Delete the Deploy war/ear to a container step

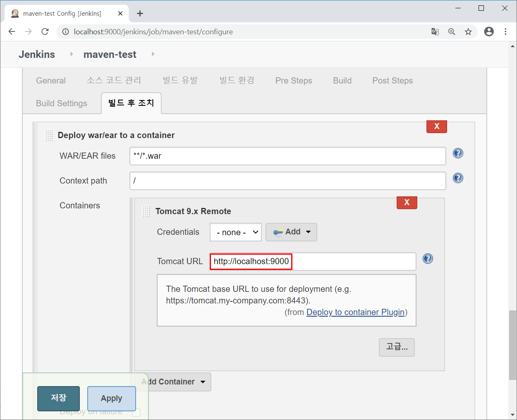[x=437, y=126]
